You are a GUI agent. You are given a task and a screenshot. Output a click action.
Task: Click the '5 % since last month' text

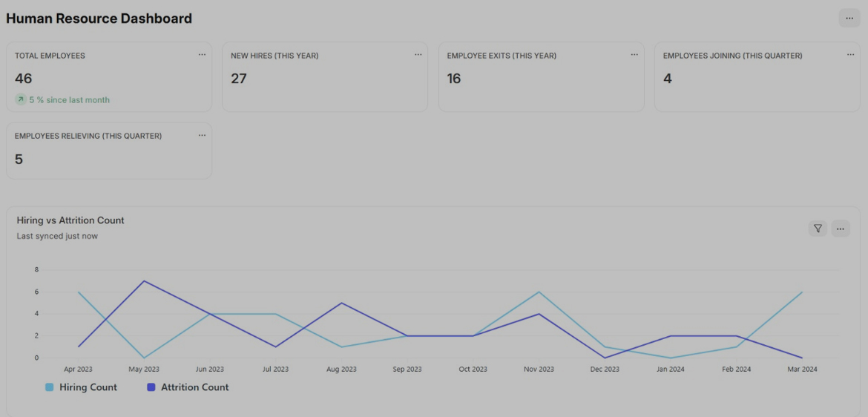(69, 100)
